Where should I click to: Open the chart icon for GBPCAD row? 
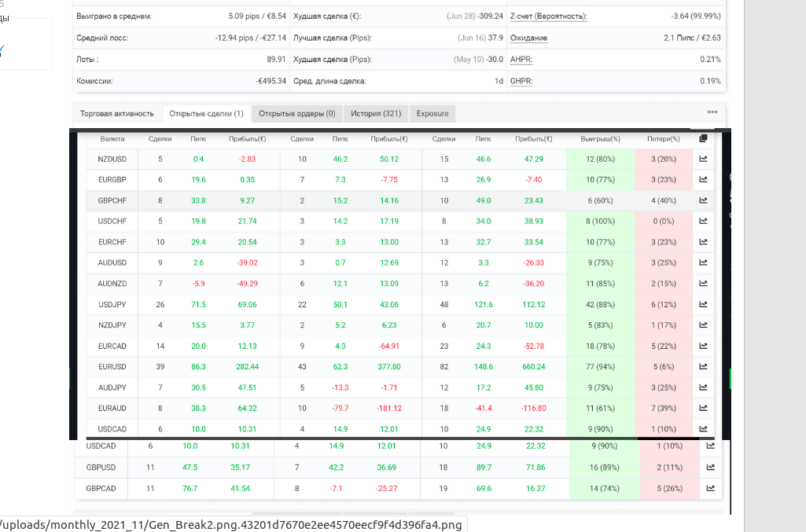(x=710, y=488)
